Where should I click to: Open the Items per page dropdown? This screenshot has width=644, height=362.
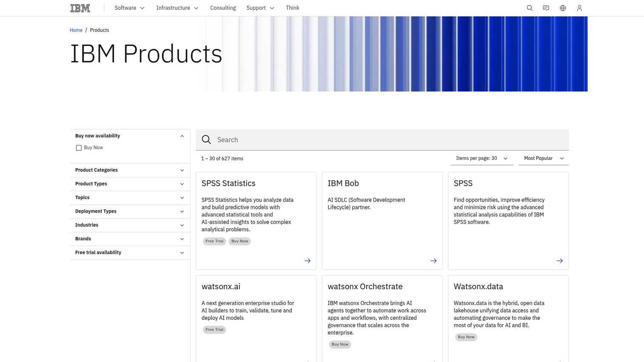pos(482,158)
